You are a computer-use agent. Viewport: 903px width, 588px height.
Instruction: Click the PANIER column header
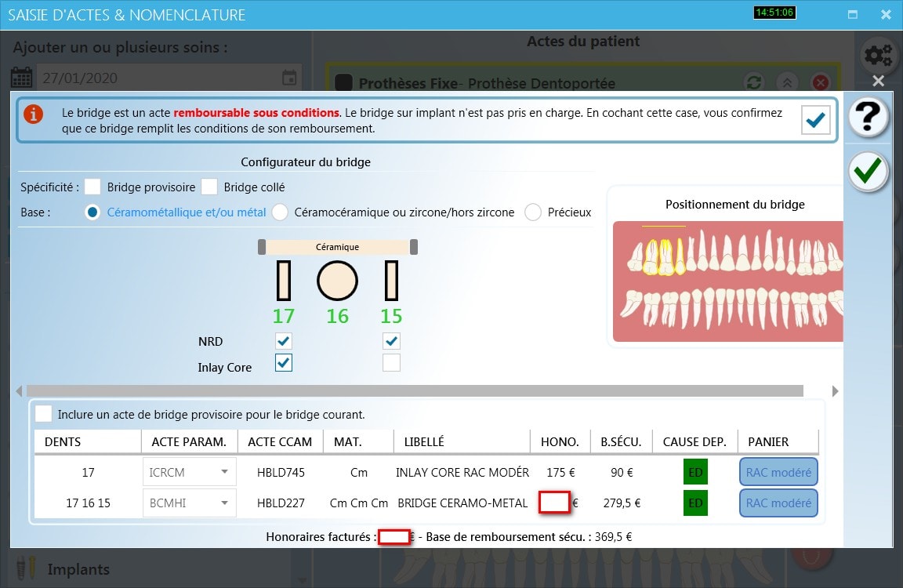(x=768, y=441)
